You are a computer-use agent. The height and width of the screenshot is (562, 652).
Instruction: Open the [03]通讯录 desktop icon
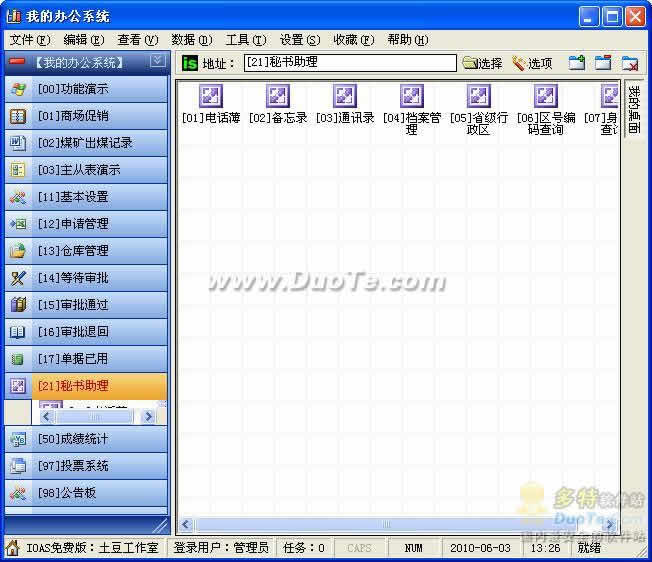[345, 104]
